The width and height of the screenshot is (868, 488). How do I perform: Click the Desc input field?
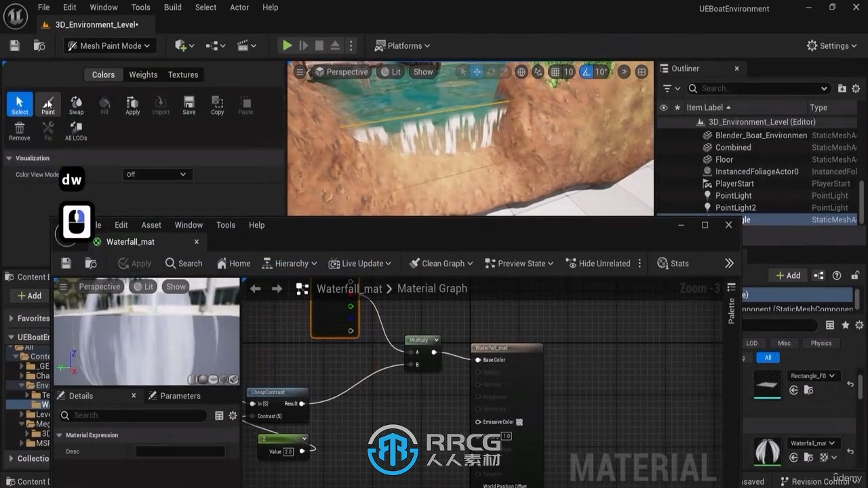[180, 451]
